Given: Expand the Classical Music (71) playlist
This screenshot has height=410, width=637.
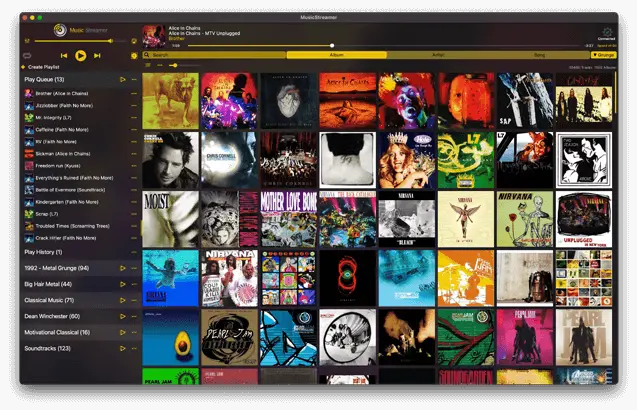Looking at the screenshot, I should click(49, 300).
